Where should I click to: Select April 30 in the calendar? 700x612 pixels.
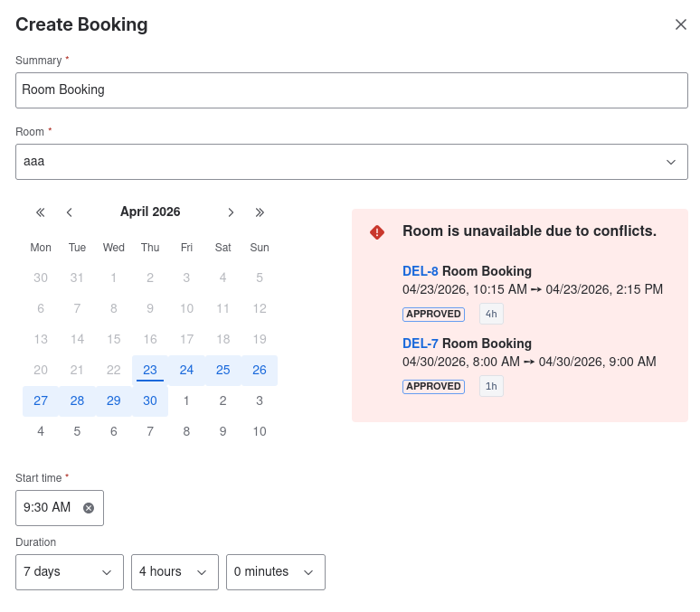click(x=150, y=400)
